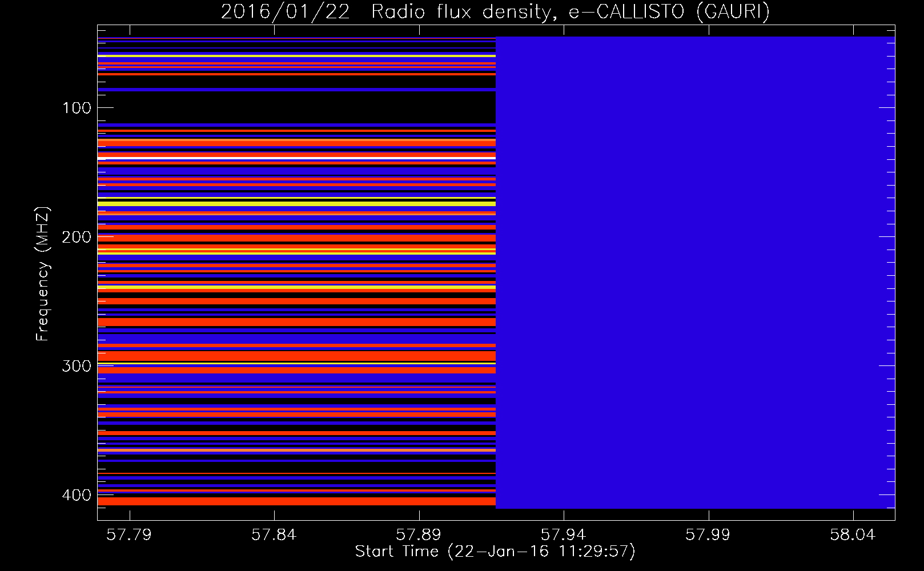
Task: Click the 57.99 time tick label
Action: point(708,534)
